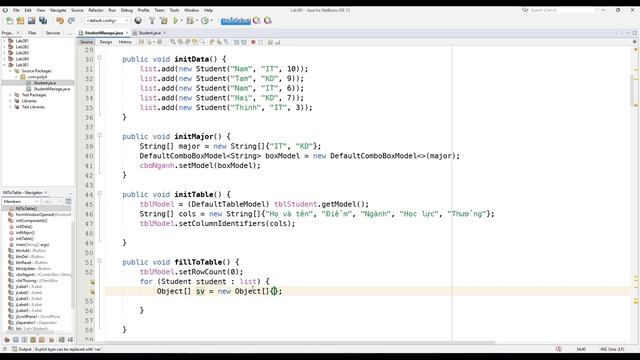Click the Save All toolbar icon
Viewport: 640px width, 360px height.
coord(43,20)
